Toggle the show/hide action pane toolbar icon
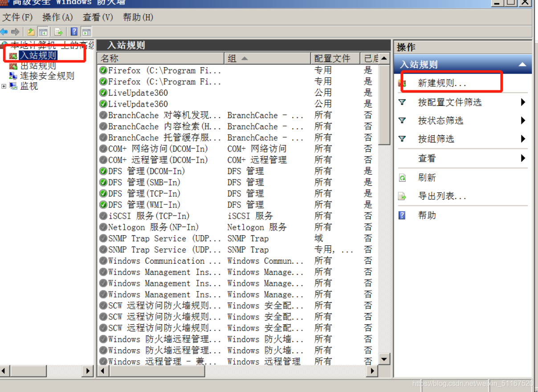This screenshot has width=538, height=392. pos(86,32)
